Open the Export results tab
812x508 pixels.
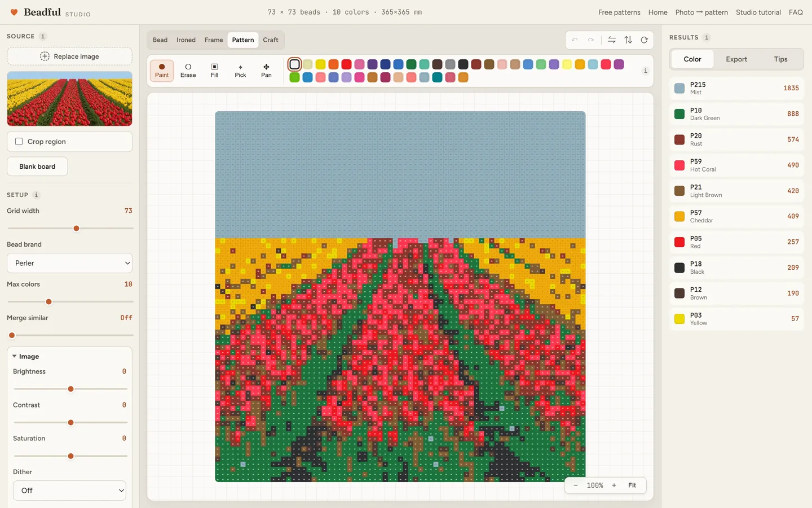coord(736,59)
